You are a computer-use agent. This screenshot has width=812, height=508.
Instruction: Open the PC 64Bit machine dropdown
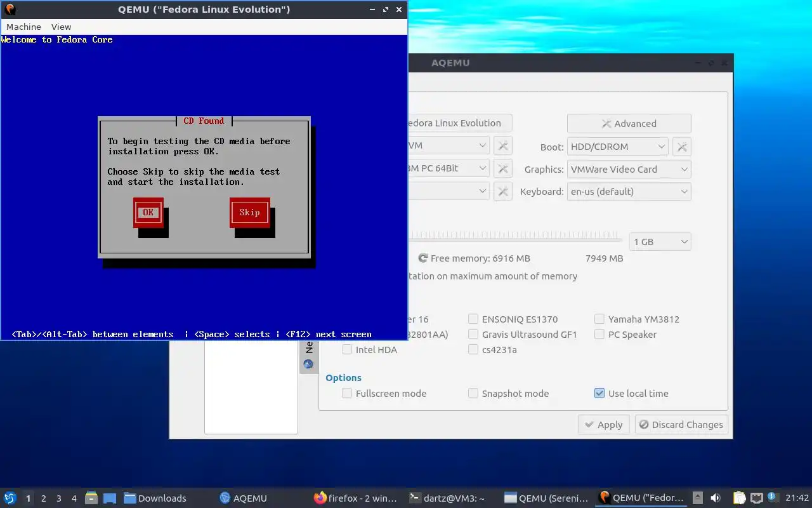(449, 168)
